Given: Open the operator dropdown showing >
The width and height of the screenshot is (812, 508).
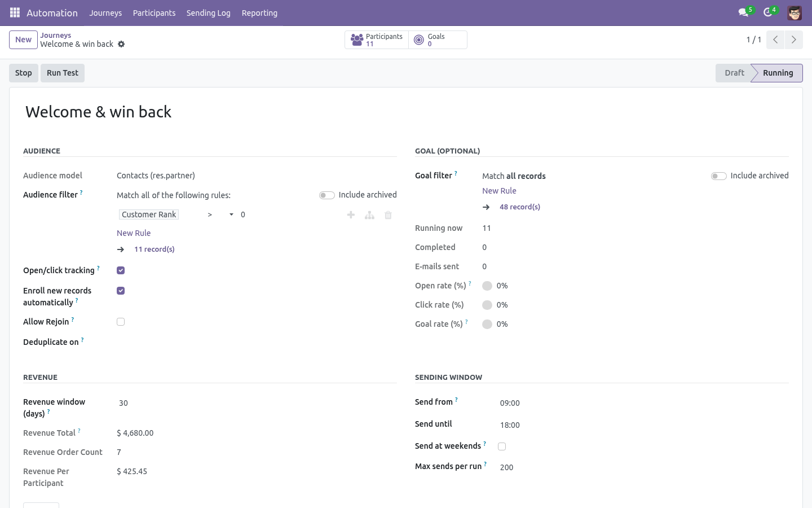Looking at the screenshot, I should [x=220, y=214].
